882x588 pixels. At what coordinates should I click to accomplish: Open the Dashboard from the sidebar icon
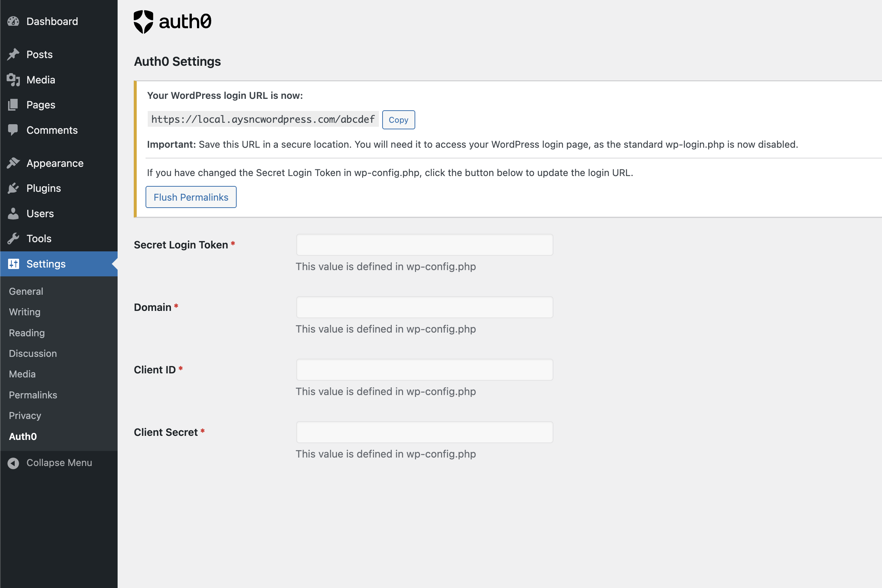[13, 21]
